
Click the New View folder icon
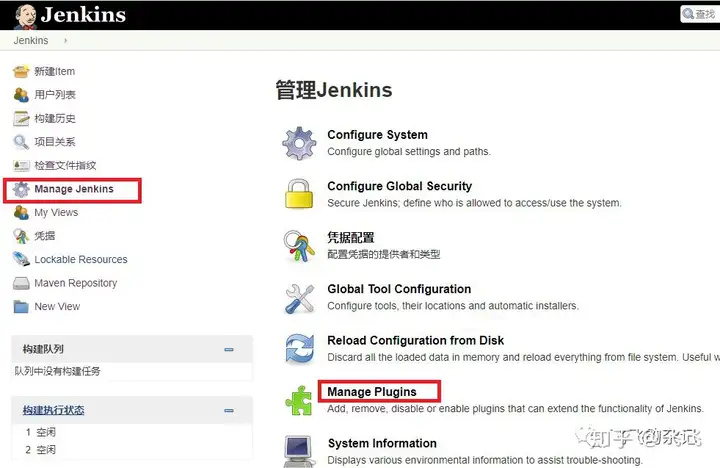pyautogui.click(x=21, y=307)
